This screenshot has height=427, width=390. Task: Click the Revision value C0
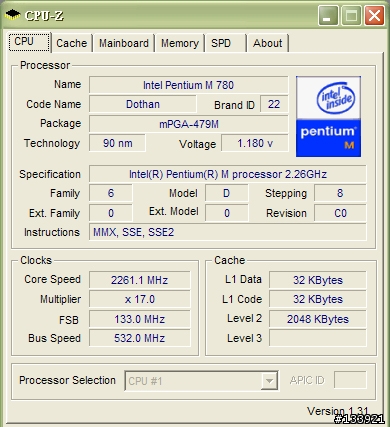pyautogui.click(x=340, y=213)
